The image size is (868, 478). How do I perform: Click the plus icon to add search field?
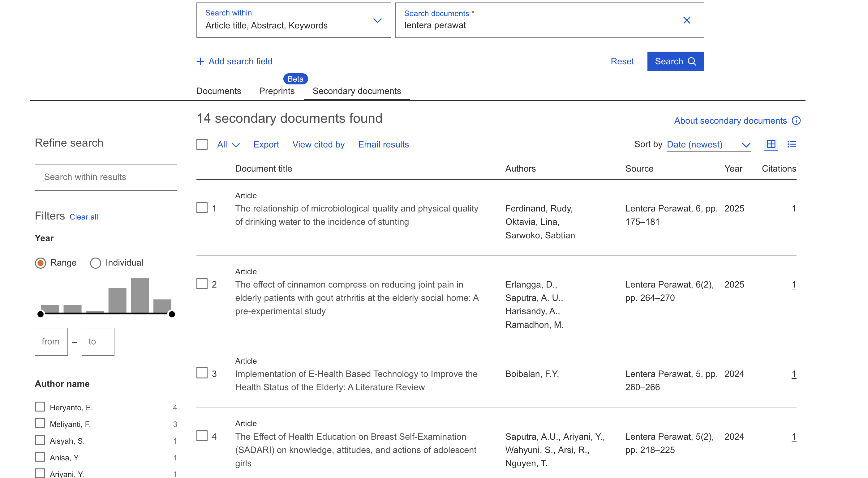200,61
